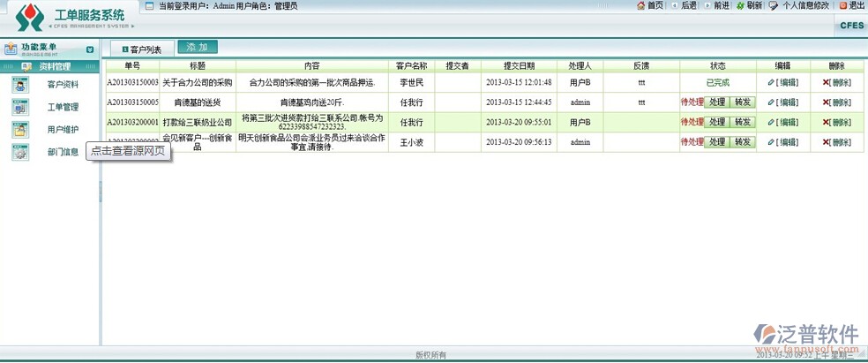Collapse the 功能菜单 panel with chevron button

tap(90, 49)
